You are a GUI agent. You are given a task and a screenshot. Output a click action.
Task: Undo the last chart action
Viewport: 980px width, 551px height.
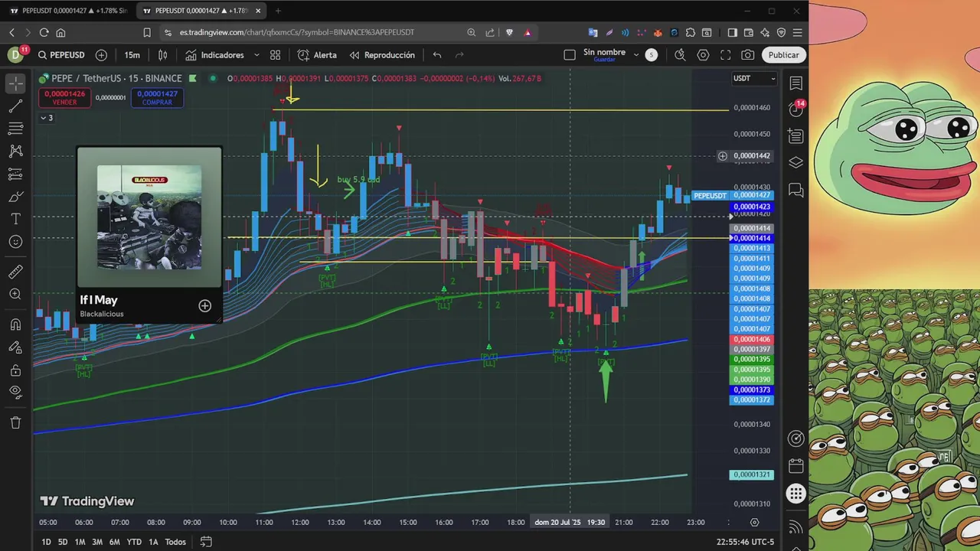437,55
